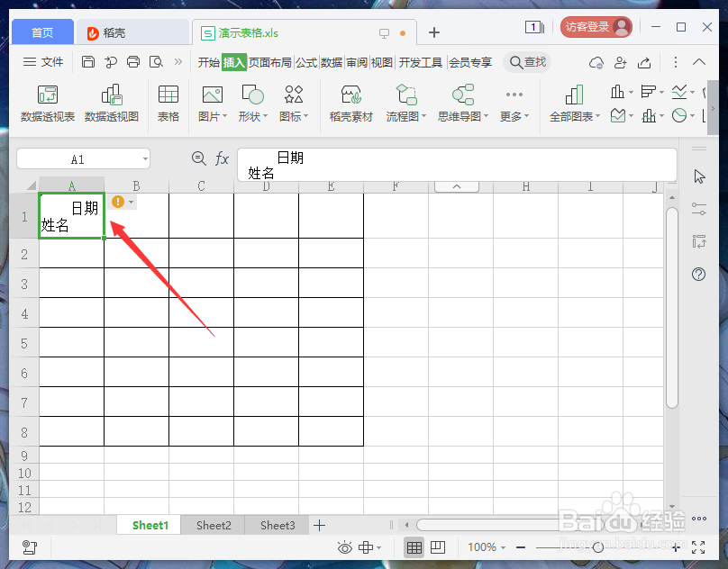Add a new worksheet with the plus button

click(x=320, y=525)
